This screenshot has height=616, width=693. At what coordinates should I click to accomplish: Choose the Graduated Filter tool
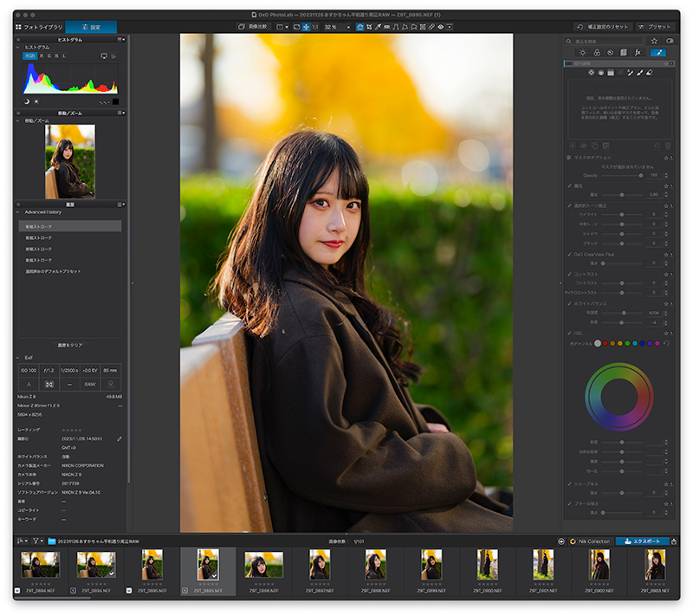(x=611, y=73)
